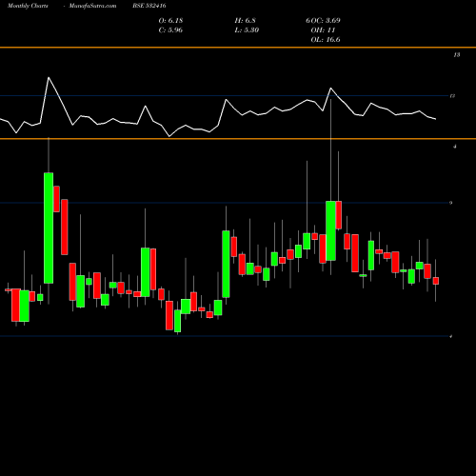The height and width of the screenshot is (476, 476).
Task: Click the 'OL: 16.6' reading
Action: tap(326, 40)
